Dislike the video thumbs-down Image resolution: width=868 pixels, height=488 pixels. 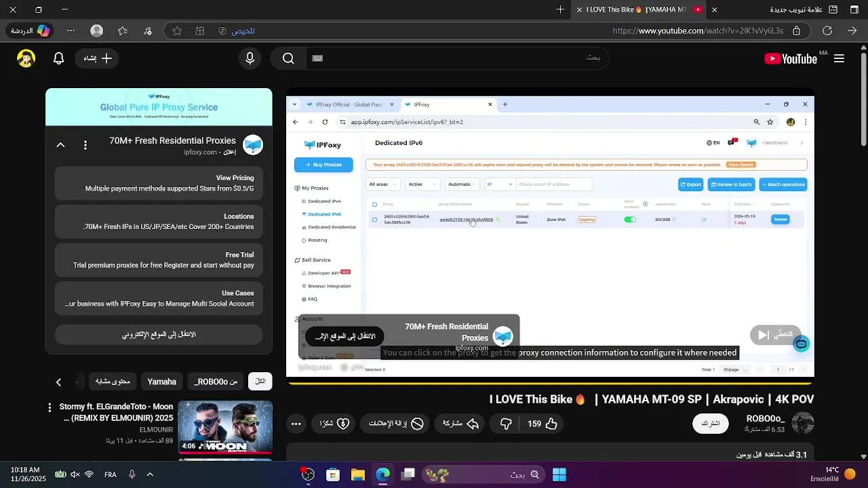coord(506,424)
